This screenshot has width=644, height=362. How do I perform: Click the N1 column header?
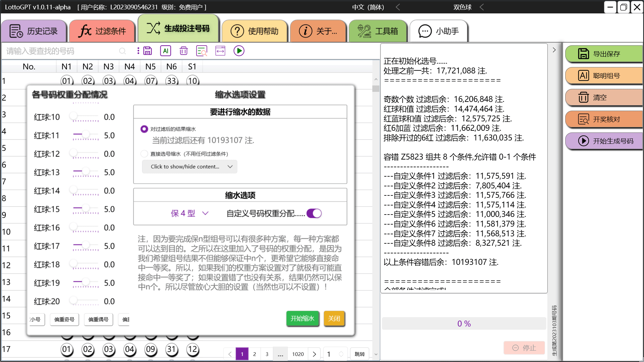click(66, 67)
